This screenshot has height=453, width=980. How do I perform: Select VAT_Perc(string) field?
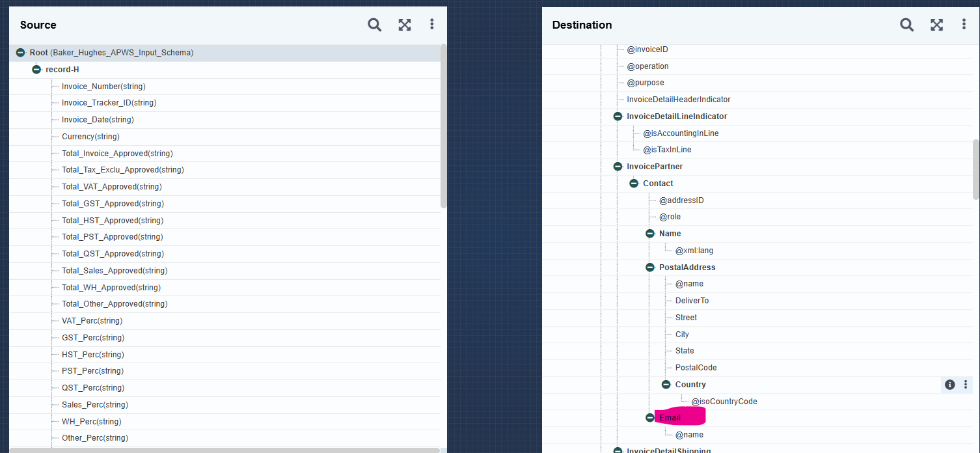coord(92,321)
